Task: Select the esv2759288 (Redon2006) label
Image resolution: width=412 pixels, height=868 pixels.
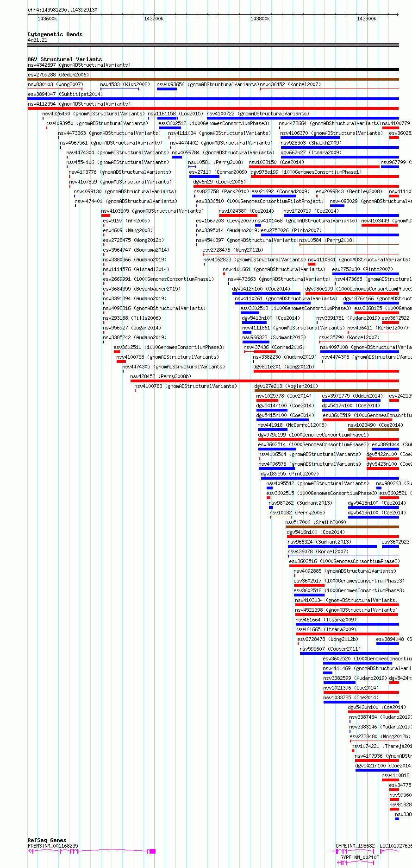Action: (58, 75)
